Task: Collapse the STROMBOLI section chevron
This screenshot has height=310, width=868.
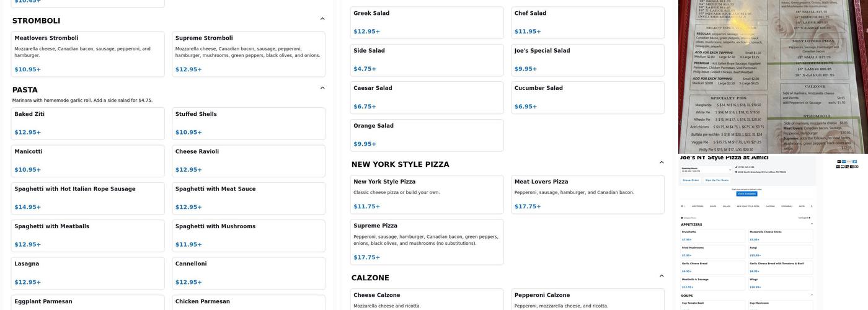Action: tap(322, 19)
